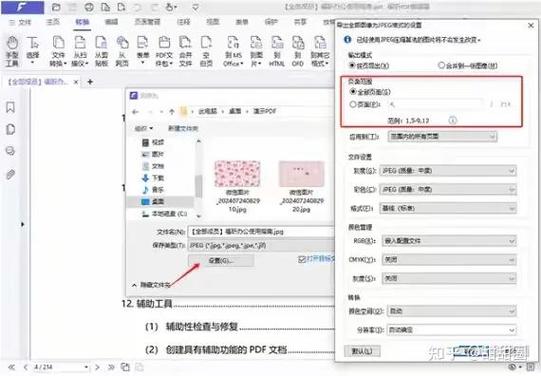Open the Bookmarks panel in left sidebar
541x376 pixels.
[x=11, y=107]
